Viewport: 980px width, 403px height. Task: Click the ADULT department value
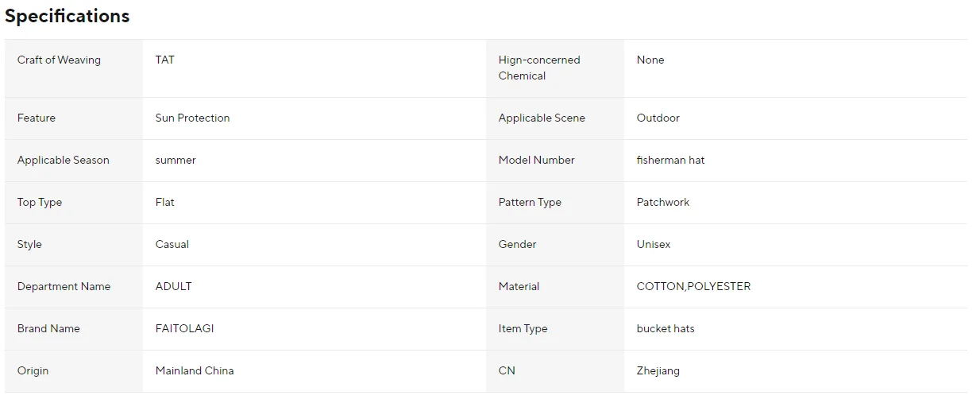(x=174, y=286)
